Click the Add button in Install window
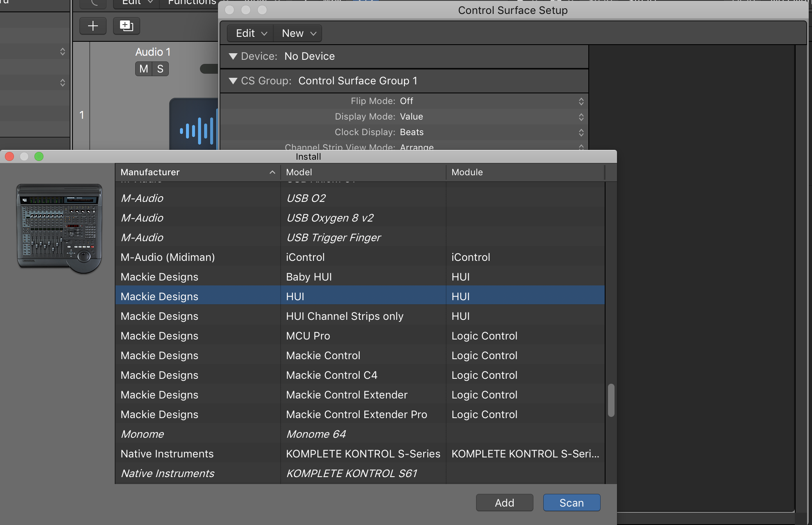This screenshot has height=525, width=812. tap(504, 502)
